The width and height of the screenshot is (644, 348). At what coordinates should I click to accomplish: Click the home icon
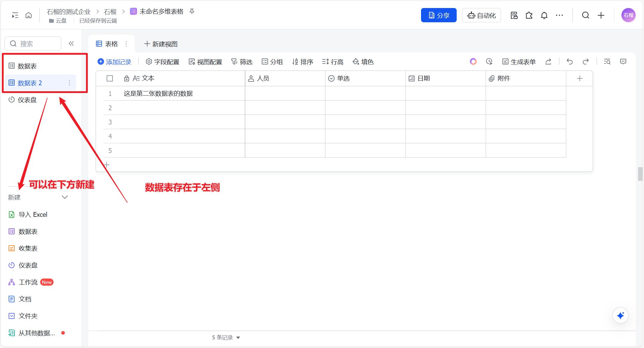[29, 15]
